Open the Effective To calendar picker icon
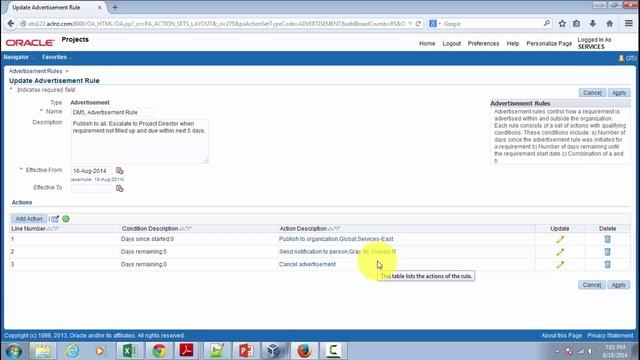The height and width of the screenshot is (360, 640). pyautogui.click(x=119, y=188)
